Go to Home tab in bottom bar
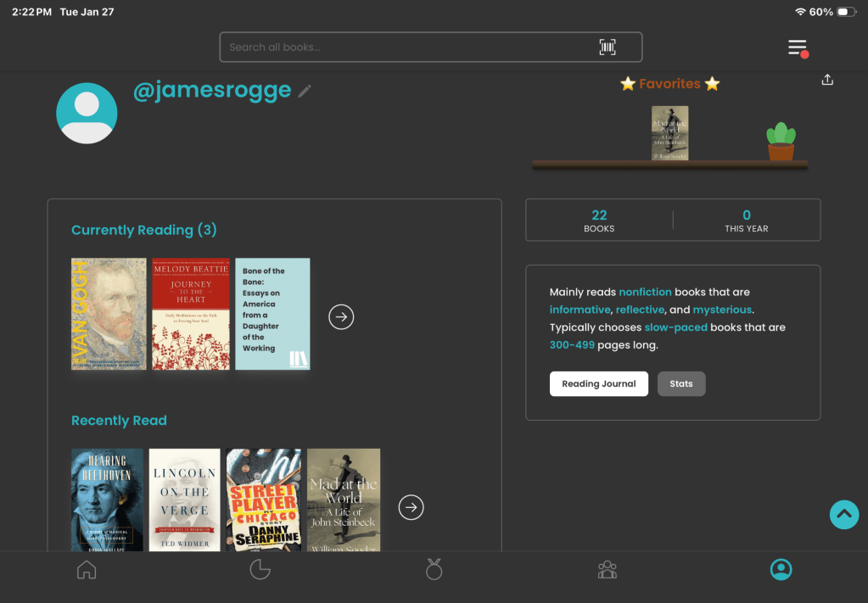The height and width of the screenshot is (603, 868). (x=87, y=570)
